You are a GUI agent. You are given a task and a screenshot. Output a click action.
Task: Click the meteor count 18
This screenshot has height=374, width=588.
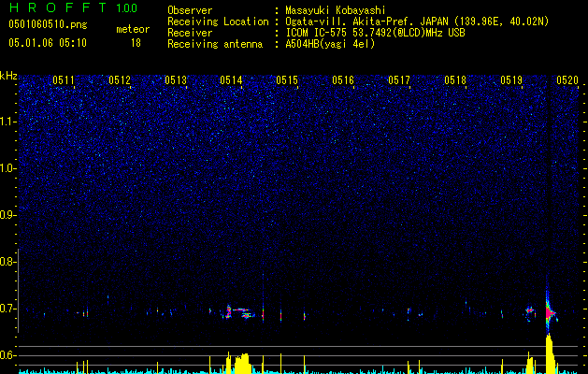136,43
